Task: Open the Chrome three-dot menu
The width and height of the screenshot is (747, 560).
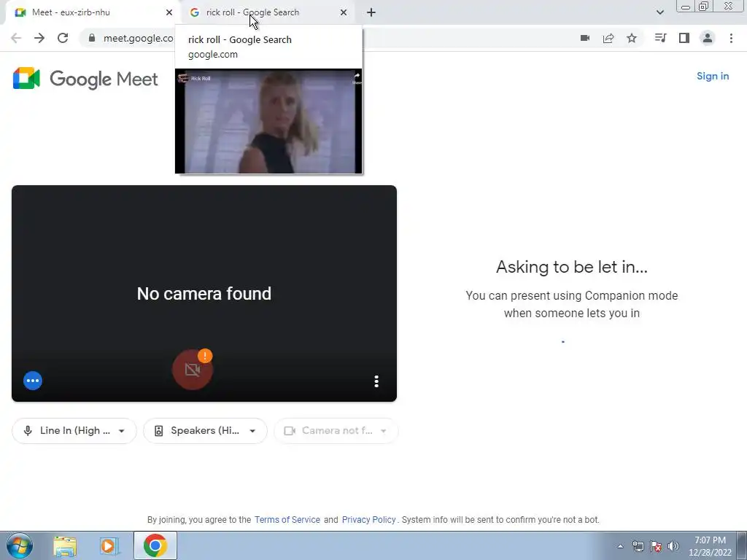Action: point(731,38)
